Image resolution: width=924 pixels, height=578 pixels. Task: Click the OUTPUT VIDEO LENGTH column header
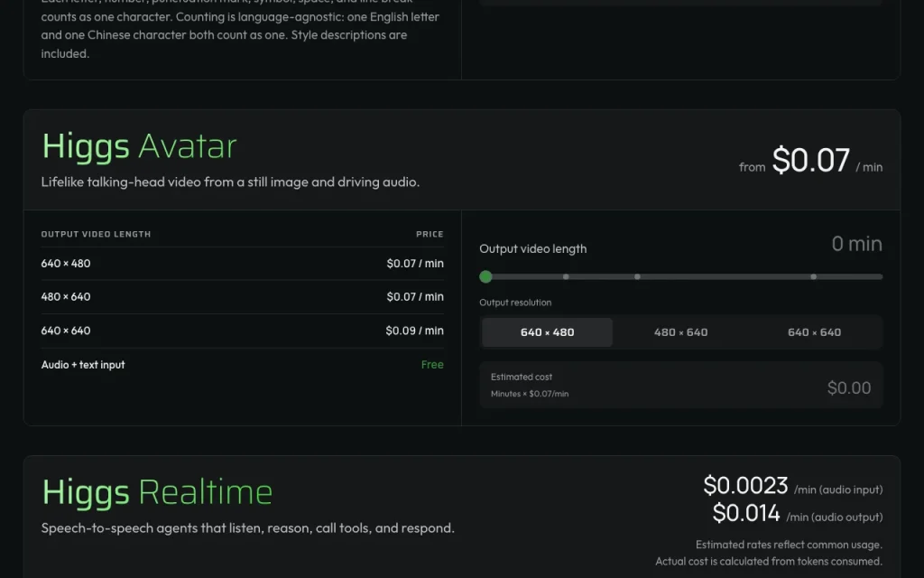96,234
